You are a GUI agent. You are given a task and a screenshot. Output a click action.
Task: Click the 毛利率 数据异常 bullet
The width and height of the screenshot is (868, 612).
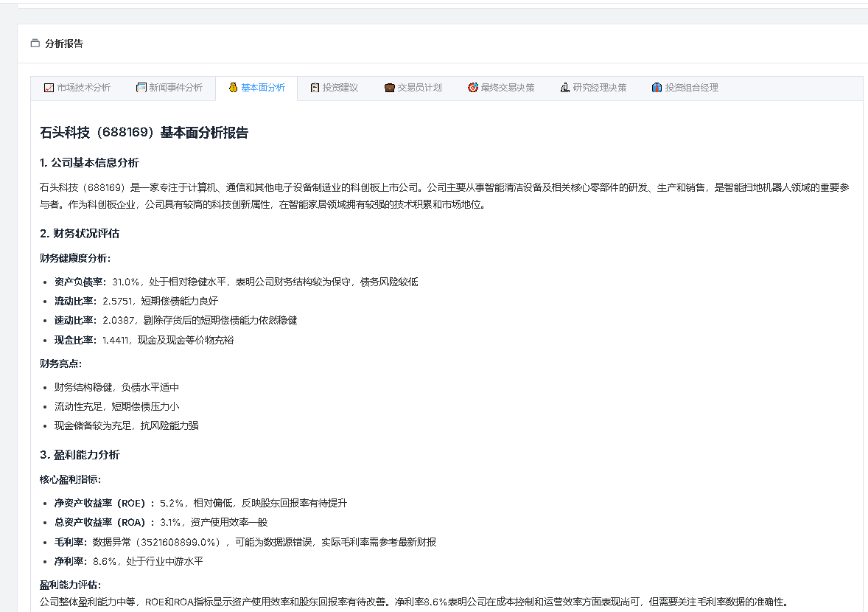[x=245, y=542]
